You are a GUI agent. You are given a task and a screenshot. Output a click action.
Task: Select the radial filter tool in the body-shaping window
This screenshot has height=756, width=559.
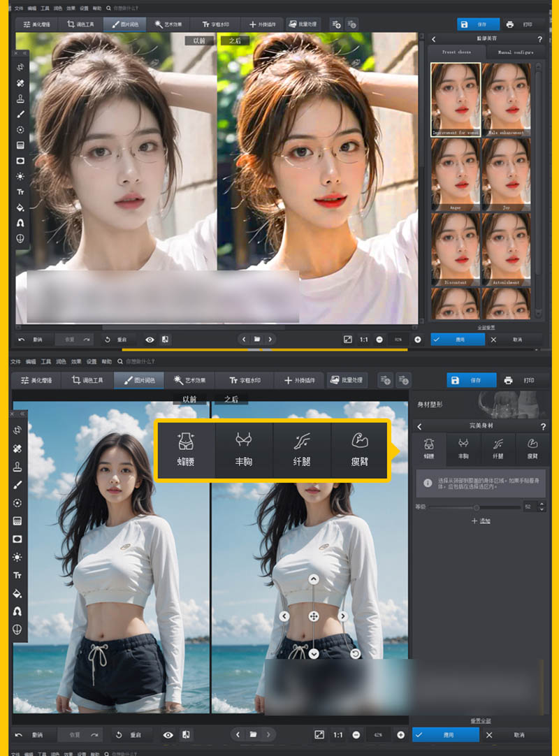[17, 503]
